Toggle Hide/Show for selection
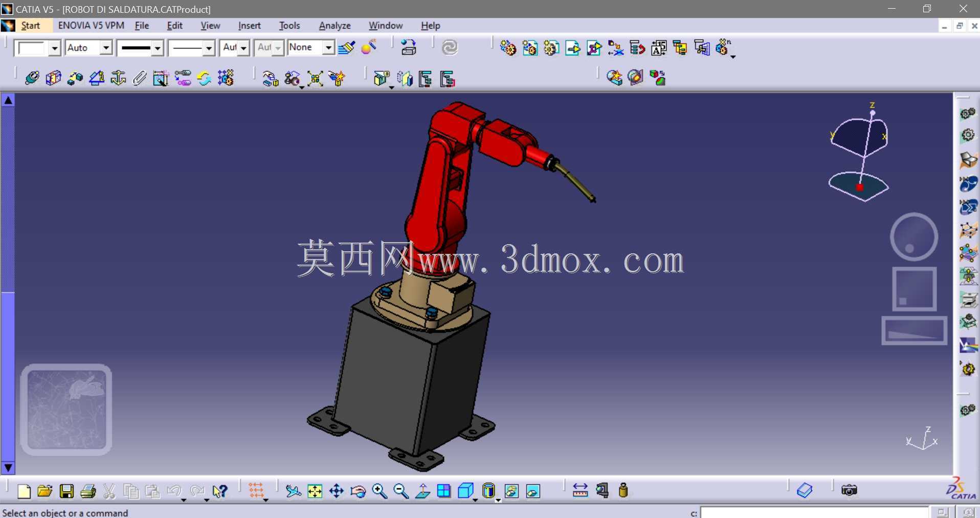This screenshot has width=980, height=518. coord(511,491)
